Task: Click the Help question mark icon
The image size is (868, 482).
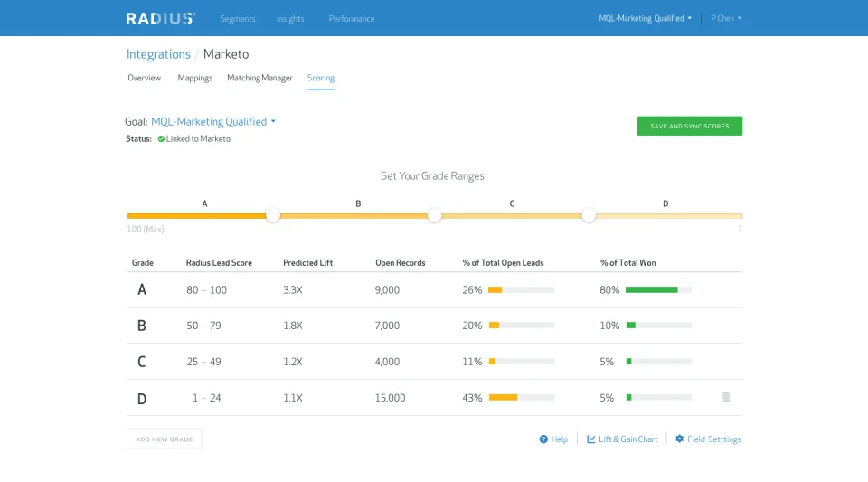Action: 543,439
